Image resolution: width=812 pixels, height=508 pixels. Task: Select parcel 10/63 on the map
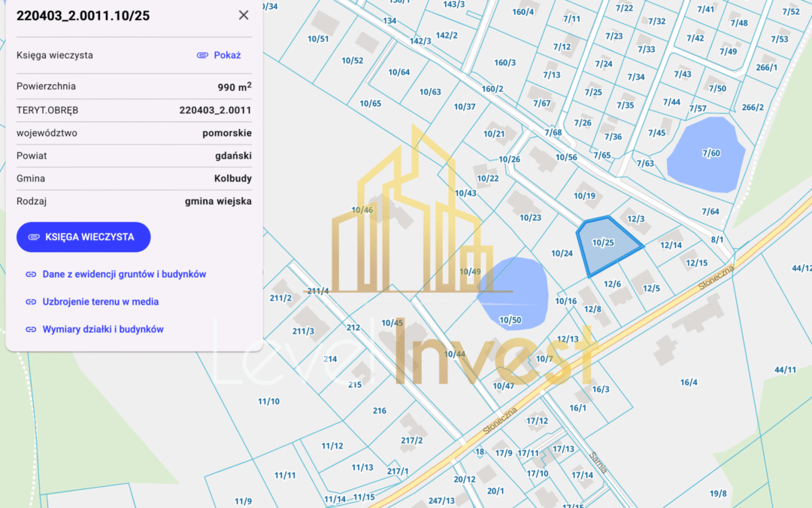pyautogui.click(x=430, y=93)
